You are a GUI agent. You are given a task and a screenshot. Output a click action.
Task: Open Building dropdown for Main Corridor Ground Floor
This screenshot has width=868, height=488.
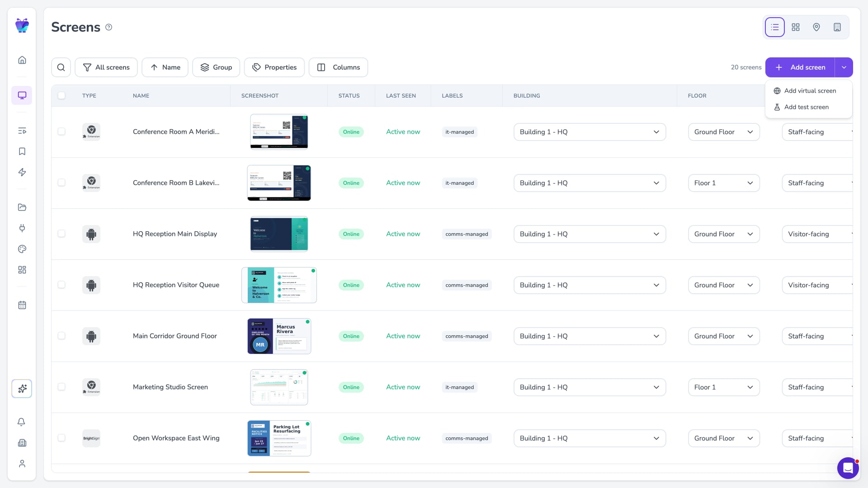pos(590,336)
